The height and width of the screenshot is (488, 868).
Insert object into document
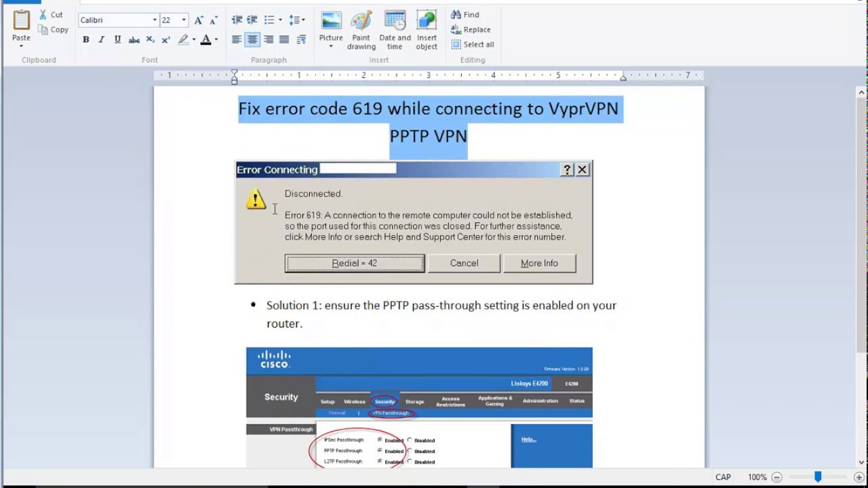click(427, 30)
